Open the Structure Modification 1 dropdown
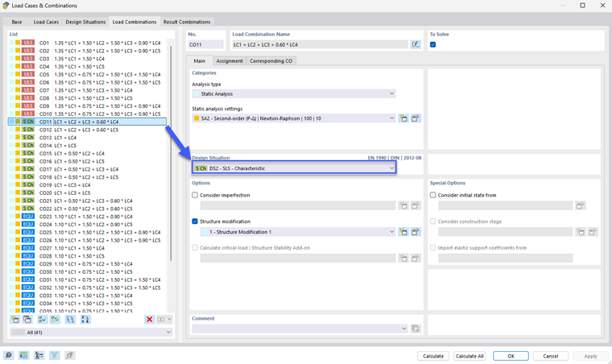 click(298, 232)
